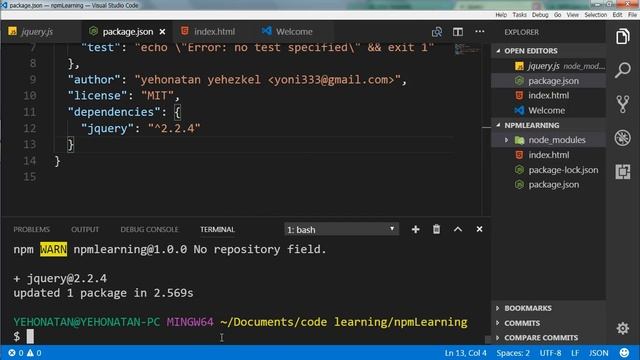Open the Tasks menu
Viewport: 640px width, 360px height.
coord(519,15)
